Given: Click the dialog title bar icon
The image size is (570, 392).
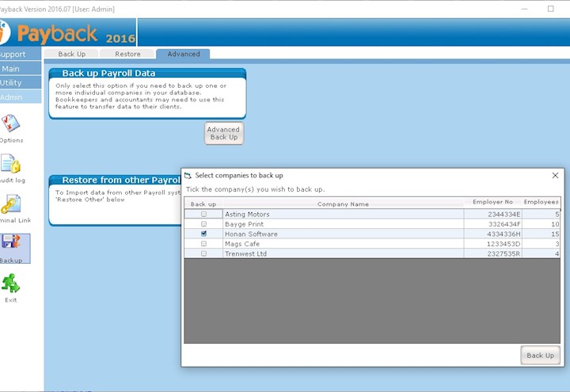Looking at the screenshot, I should pyautogui.click(x=188, y=175).
